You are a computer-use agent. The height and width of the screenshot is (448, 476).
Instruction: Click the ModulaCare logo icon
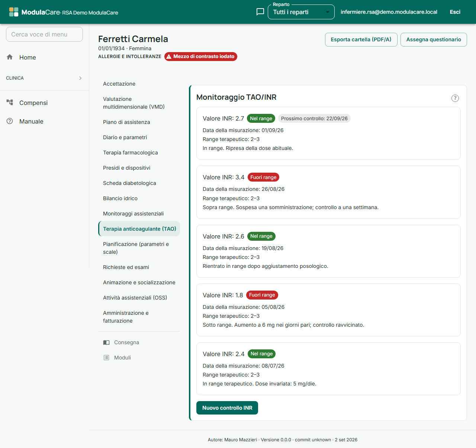[x=14, y=12]
